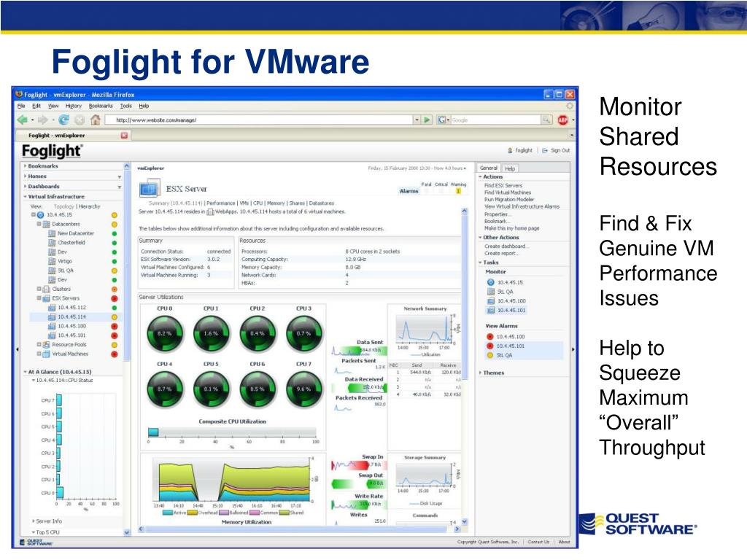This screenshot has height=560, width=747.
Task: Click the Active legend color swatch
Action: point(167,513)
